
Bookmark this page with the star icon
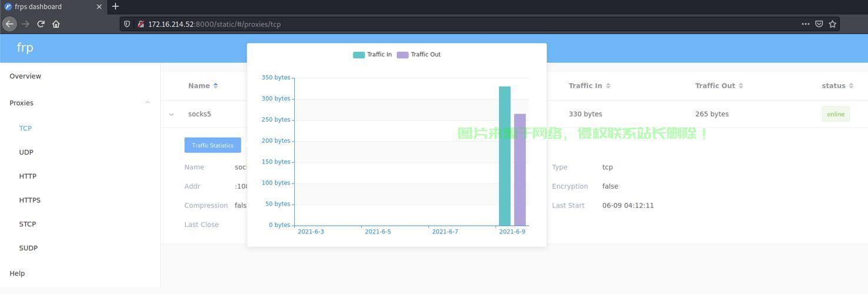click(832, 24)
